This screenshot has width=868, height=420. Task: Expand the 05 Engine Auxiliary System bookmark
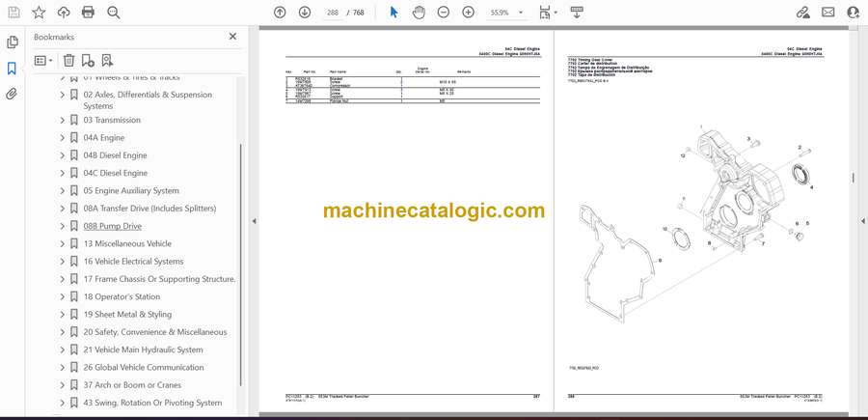(62, 190)
